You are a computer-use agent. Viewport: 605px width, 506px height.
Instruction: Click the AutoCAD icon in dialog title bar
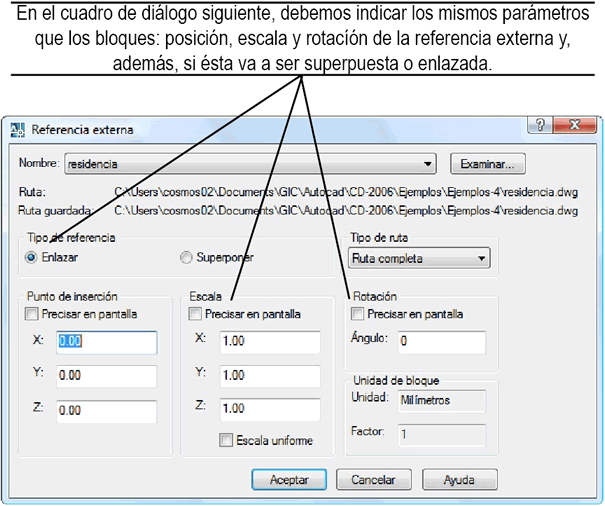(17, 130)
